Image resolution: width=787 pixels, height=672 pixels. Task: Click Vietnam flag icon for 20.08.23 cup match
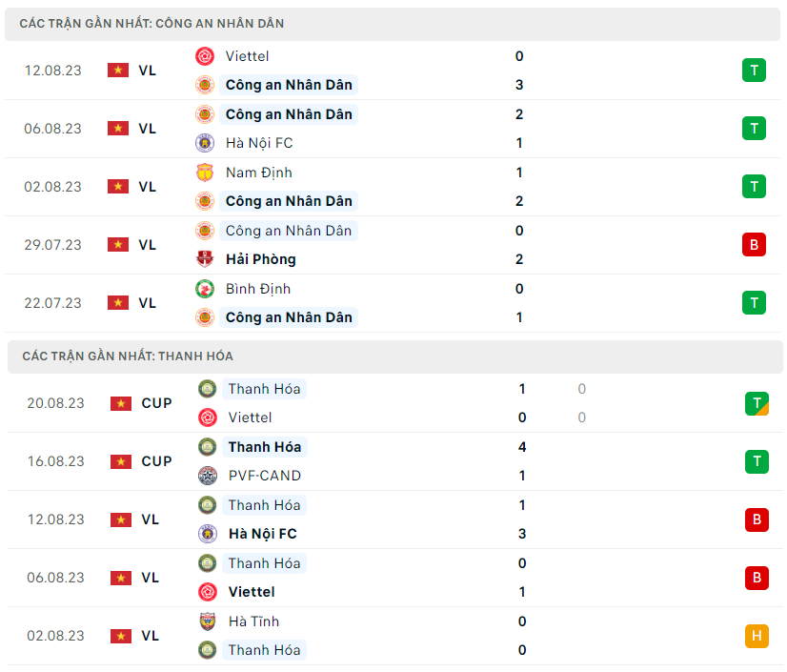pyautogui.click(x=121, y=403)
